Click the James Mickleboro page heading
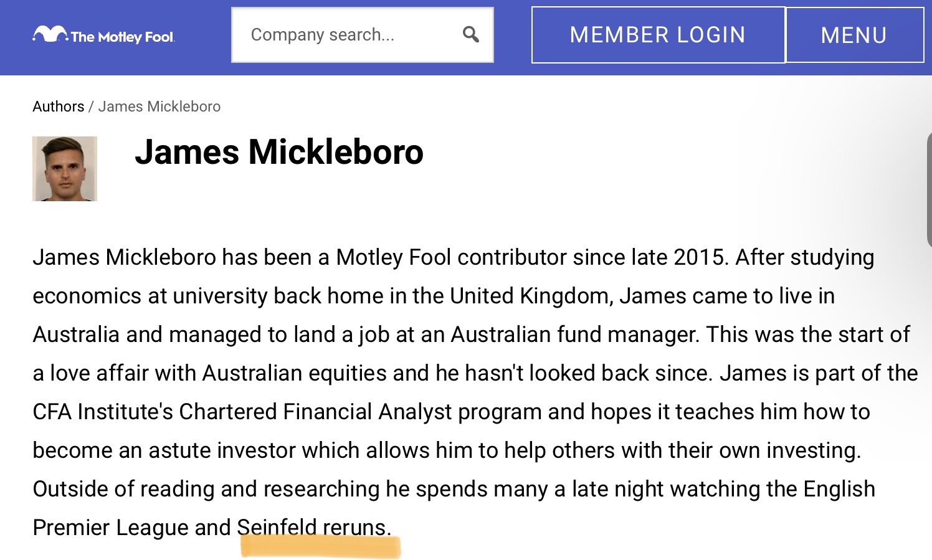This screenshot has width=932, height=560. (279, 152)
